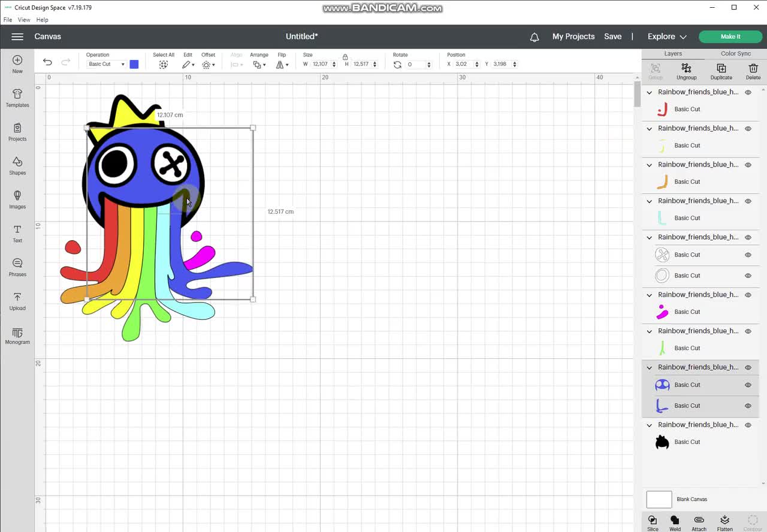Flatten the selected layers
Image resolution: width=767 pixels, height=532 pixels.
(x=724, y=523)
